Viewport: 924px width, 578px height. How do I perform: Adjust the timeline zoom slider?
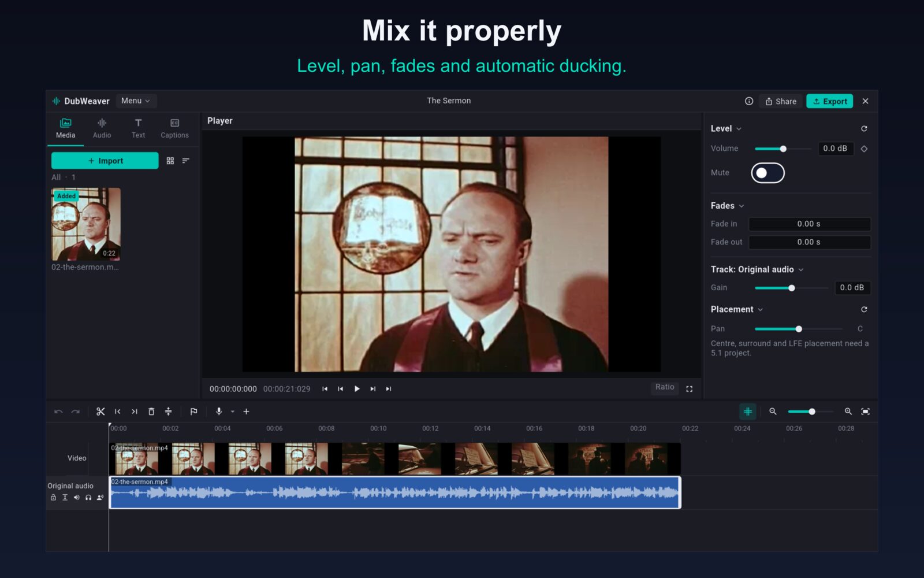coord(810,412)
